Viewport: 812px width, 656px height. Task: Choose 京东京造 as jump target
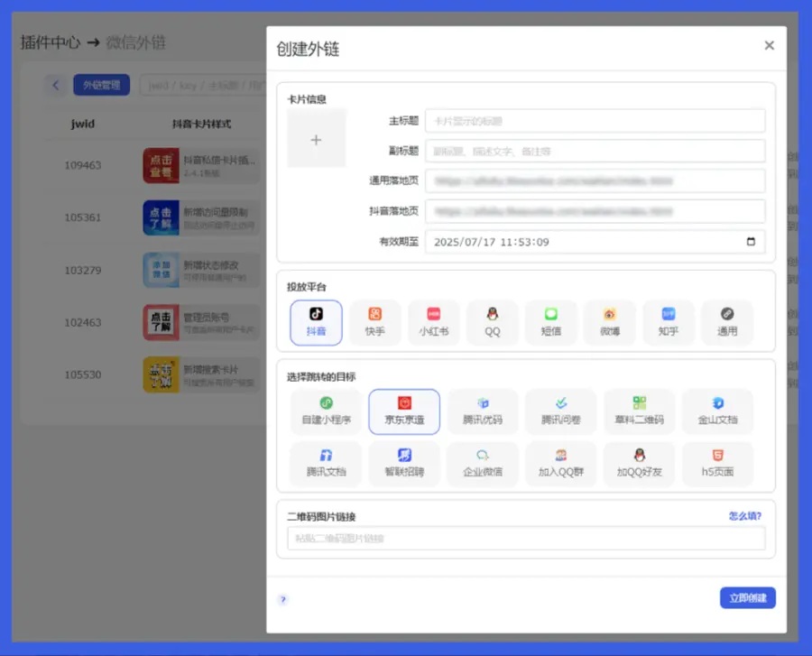click(x=404, y=411)
